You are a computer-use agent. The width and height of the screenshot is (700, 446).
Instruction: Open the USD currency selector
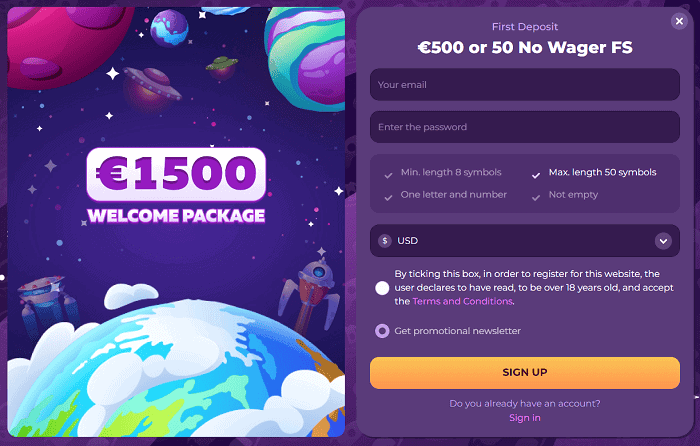click(x=524, y=241)
